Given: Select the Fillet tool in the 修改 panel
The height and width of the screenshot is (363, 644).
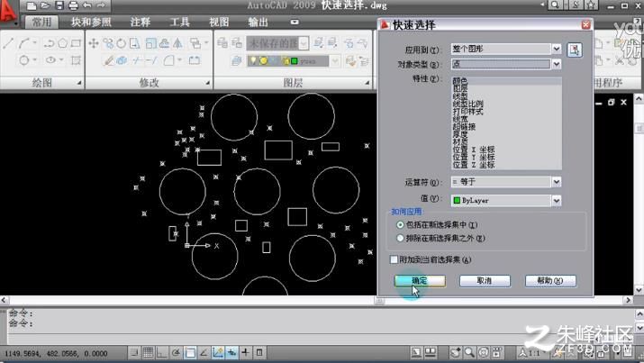Looking at the screenshot, I should coord(168,60).
